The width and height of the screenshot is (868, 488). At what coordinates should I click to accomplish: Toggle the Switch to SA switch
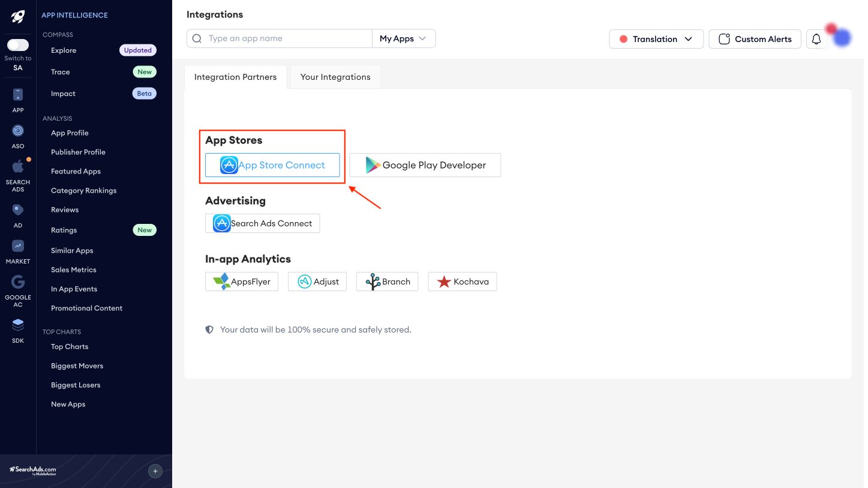[x=18, y=45]
